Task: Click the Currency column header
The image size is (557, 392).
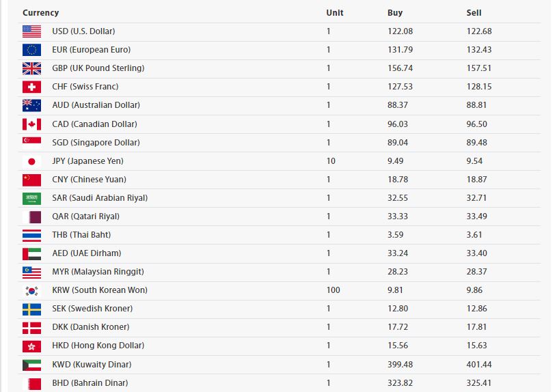Action: 40,13
